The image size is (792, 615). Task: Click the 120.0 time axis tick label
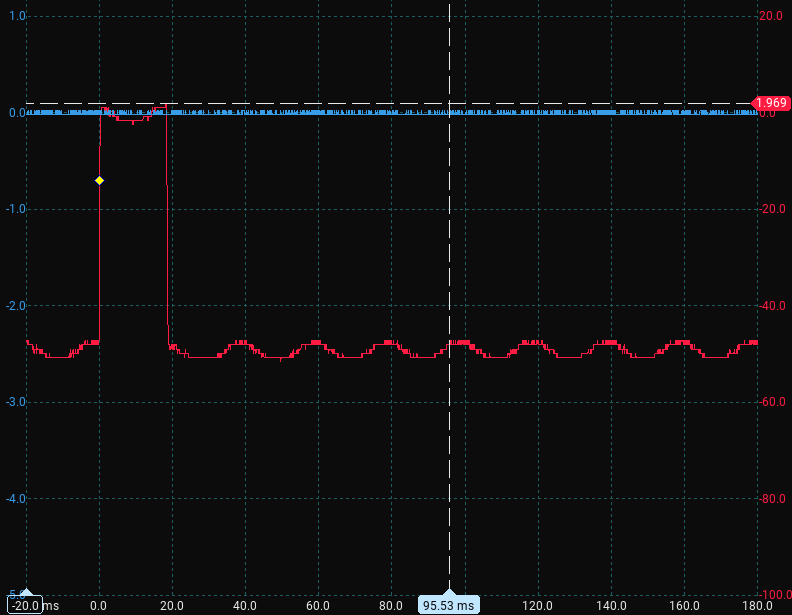point(538,605)
